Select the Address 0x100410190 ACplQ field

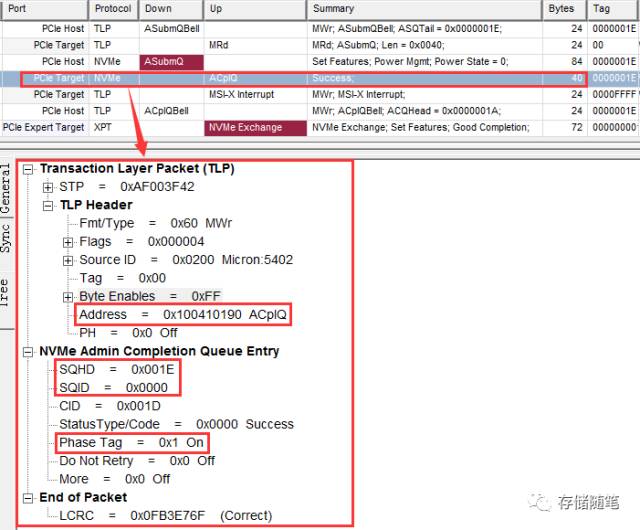[x=183, y=314]
